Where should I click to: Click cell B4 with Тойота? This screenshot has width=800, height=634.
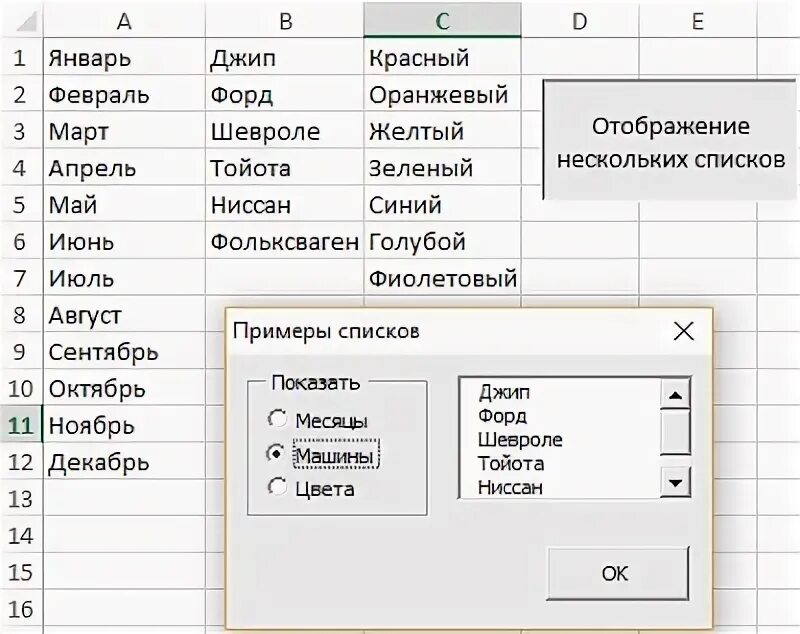pos(285,167)
